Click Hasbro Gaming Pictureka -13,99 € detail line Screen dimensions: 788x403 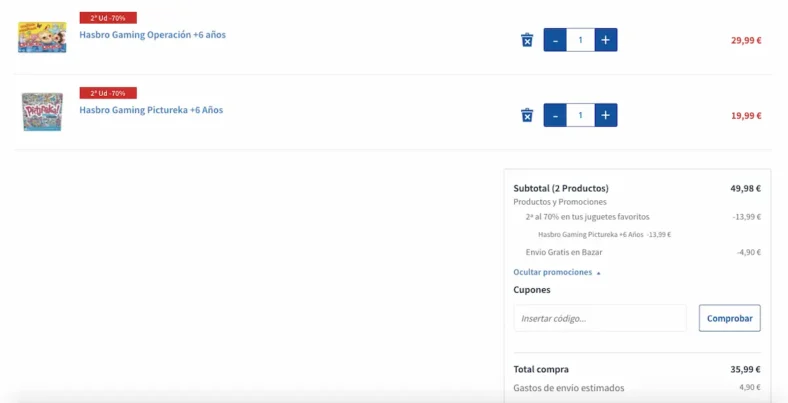point(605,234)
